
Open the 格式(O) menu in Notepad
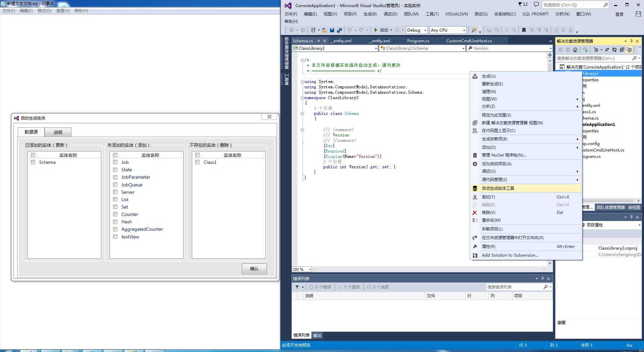coord(44,11)
